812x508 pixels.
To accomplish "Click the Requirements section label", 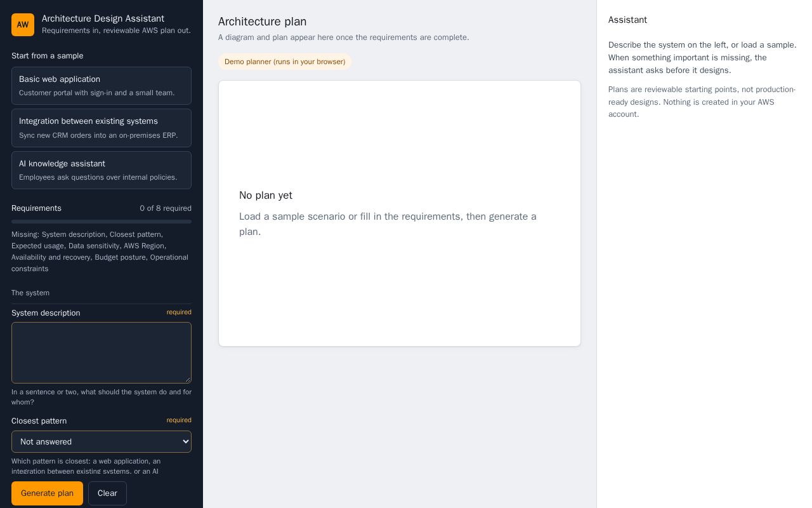I will point(36,208).
